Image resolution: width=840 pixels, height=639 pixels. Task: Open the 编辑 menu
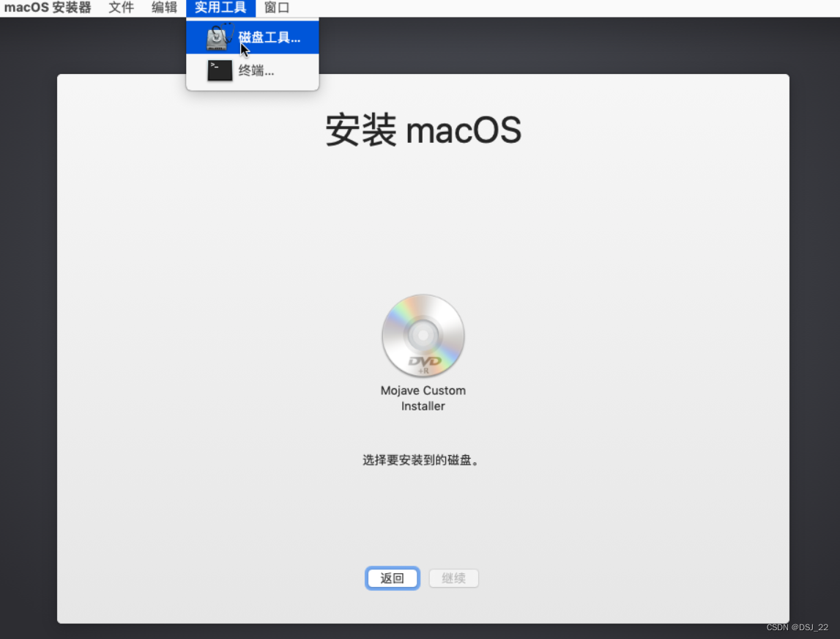(164, 7)
